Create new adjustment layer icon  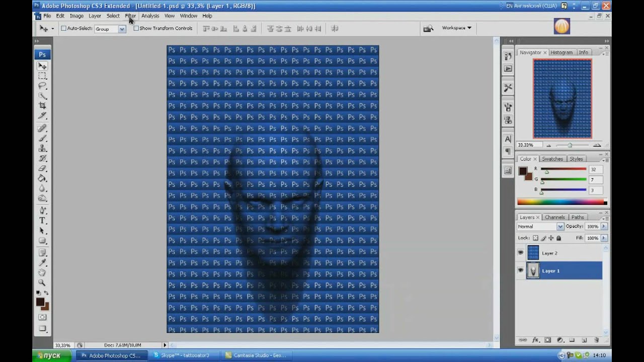click(560, 340)
